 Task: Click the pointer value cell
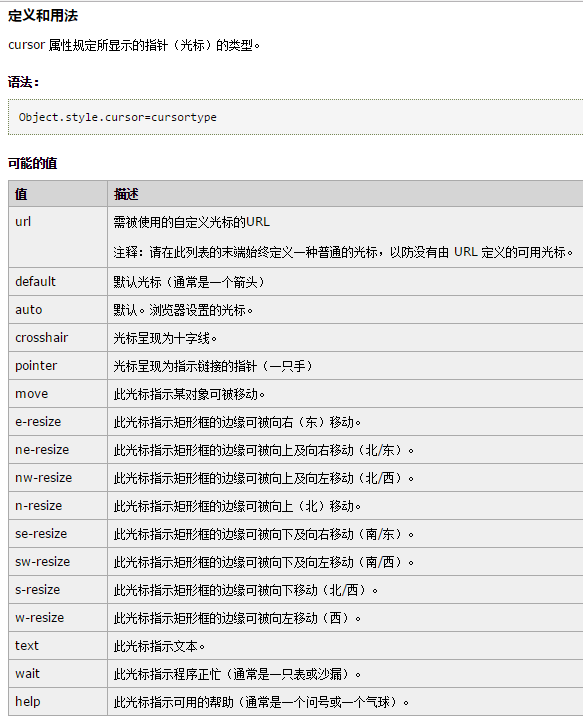pos(58,366)
